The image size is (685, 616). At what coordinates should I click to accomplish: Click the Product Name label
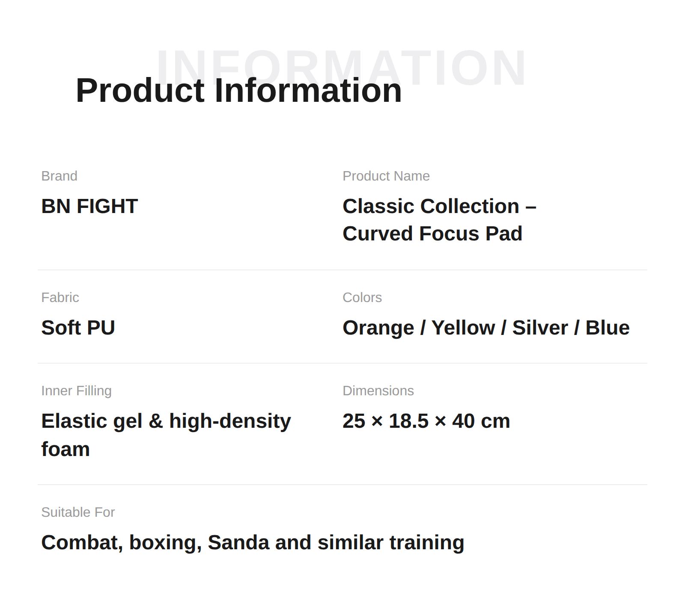pyautogui.click(x=386, y=176)
